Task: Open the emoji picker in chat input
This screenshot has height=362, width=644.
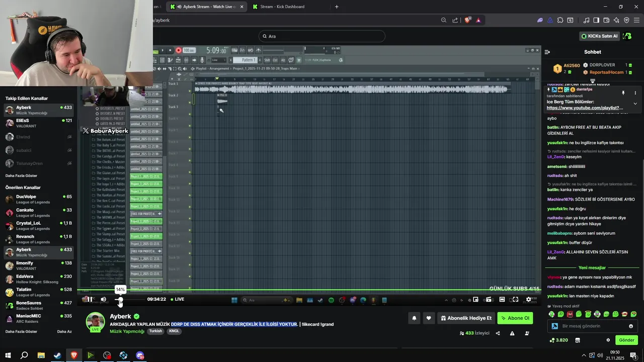Action: click(x=631, y=326)
